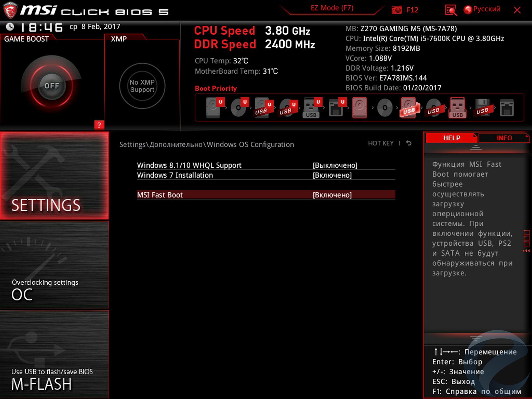532x399 pixels.
Task: Click the DDR Voltage 1.216V line
Action: [379, 68]
